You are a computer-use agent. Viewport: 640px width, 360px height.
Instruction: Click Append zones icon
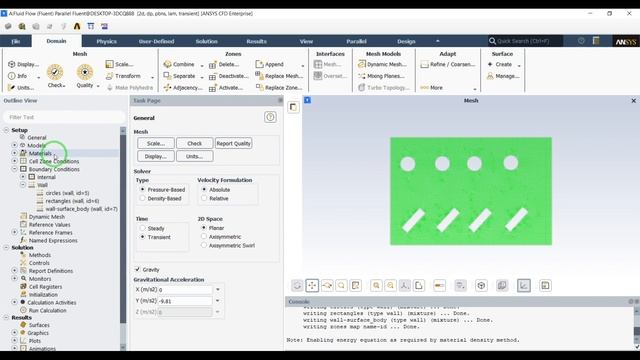259,64
